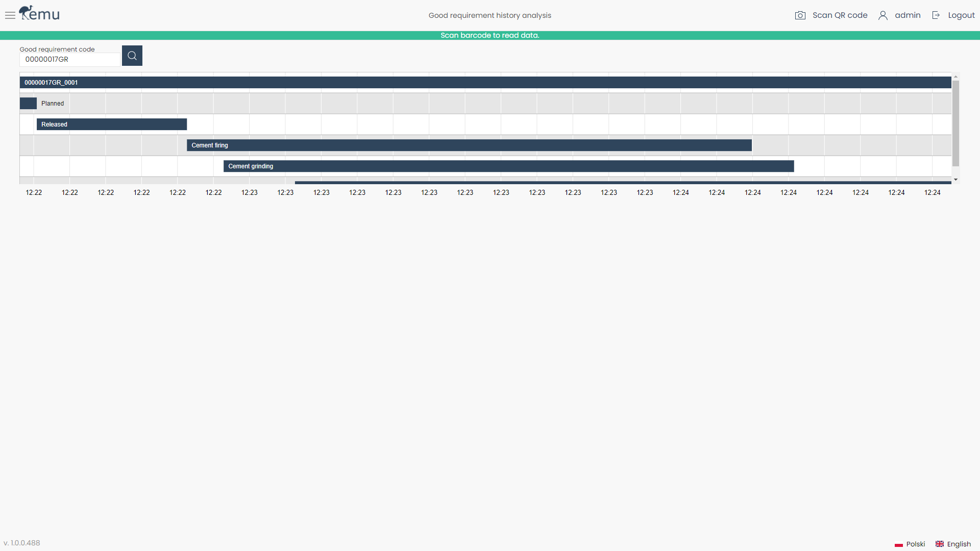The width and height of the screenshot is (980, 551).
Task: Open the hamburger navigation menu
Action: (10, 15)
